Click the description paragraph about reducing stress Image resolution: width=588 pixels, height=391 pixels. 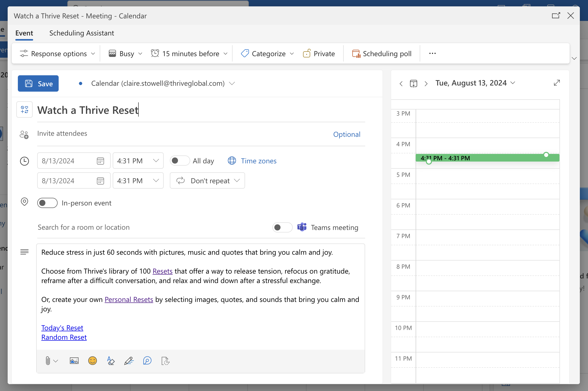pyautogui.click(x=187, y=252)
